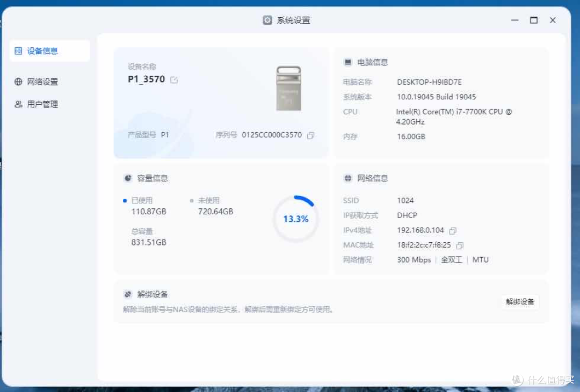580x392 pixels.
Task: Click the P1 device product image
Action: pyautogui.click(x=289, y=89)
